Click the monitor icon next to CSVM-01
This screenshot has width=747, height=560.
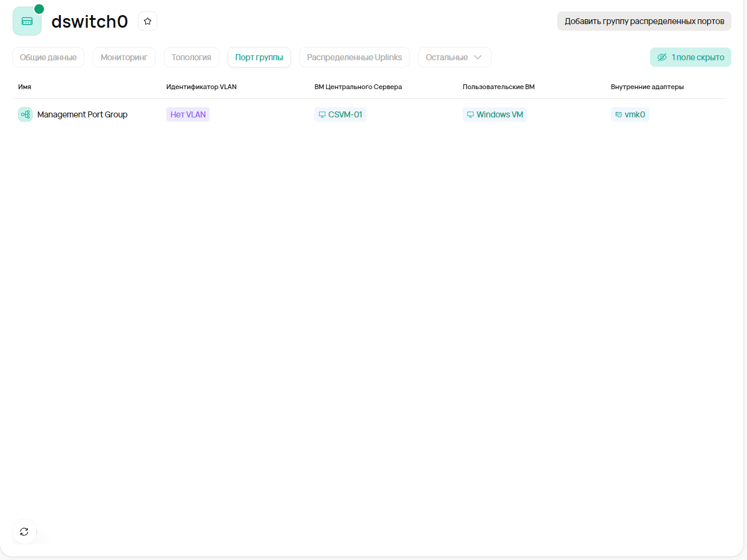pyautogui.click(x=322, y=114)
